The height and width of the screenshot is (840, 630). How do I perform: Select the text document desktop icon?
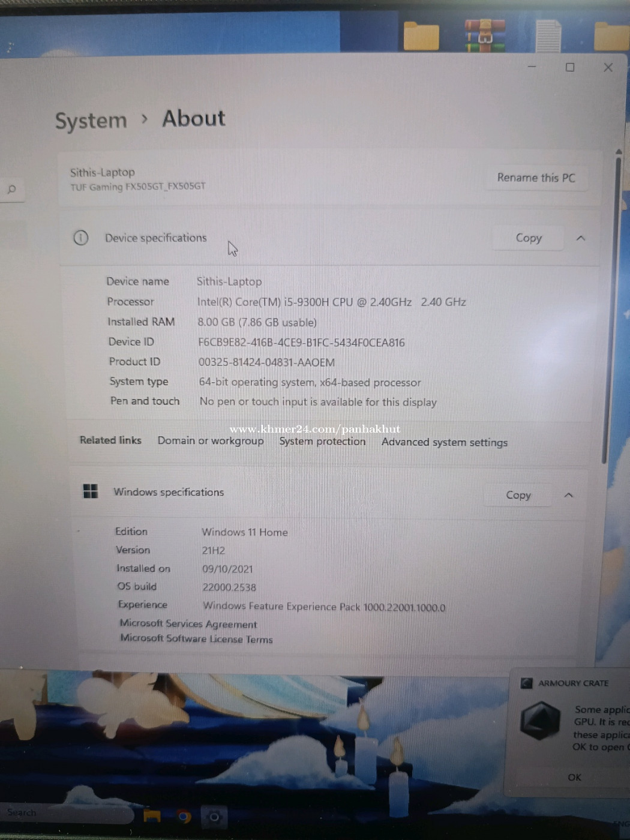pos(548,36)
